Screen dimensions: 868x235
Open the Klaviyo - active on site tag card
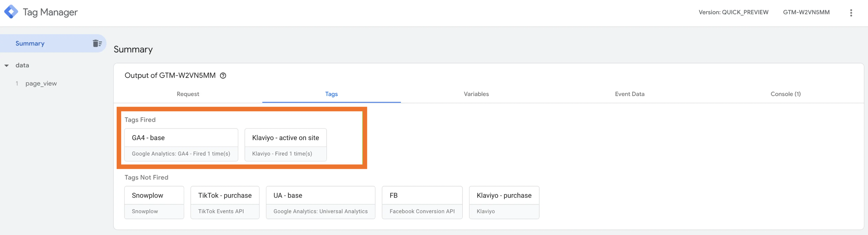[286, 145]
